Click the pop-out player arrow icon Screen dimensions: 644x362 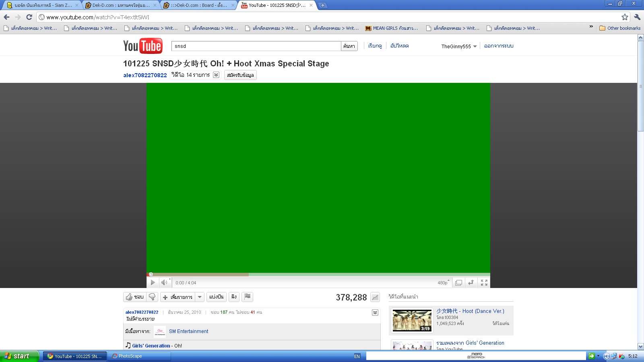[x=471, y=283]
